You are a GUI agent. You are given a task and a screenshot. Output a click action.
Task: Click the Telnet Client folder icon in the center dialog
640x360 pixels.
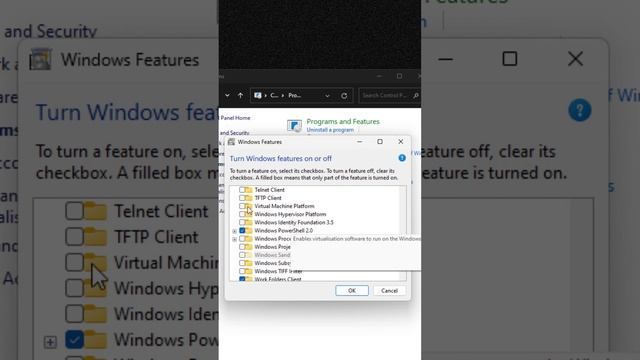point(249,190)
